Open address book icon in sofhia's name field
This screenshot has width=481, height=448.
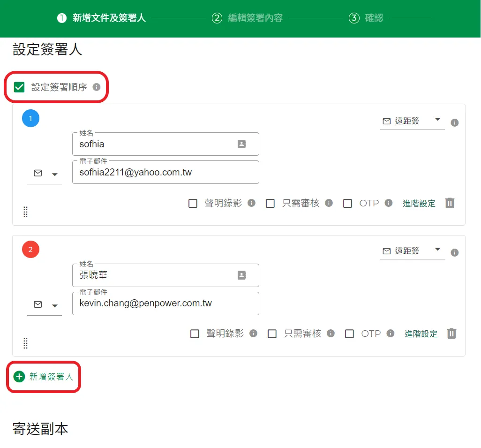click(242, 144)
